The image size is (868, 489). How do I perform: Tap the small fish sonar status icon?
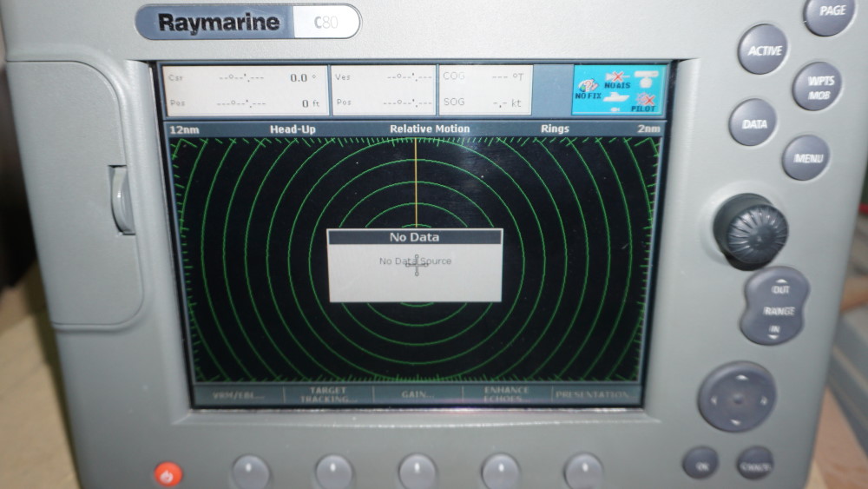pos(615,109)
